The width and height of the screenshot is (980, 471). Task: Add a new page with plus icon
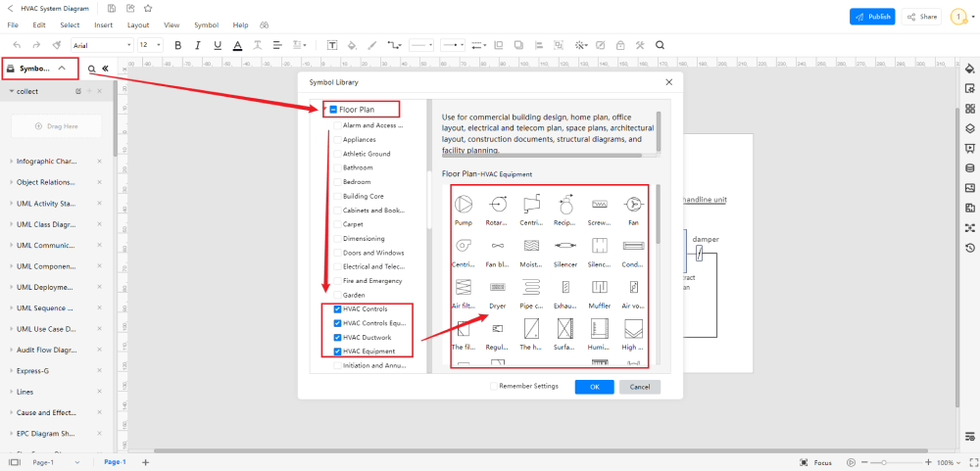click(146, 462)
